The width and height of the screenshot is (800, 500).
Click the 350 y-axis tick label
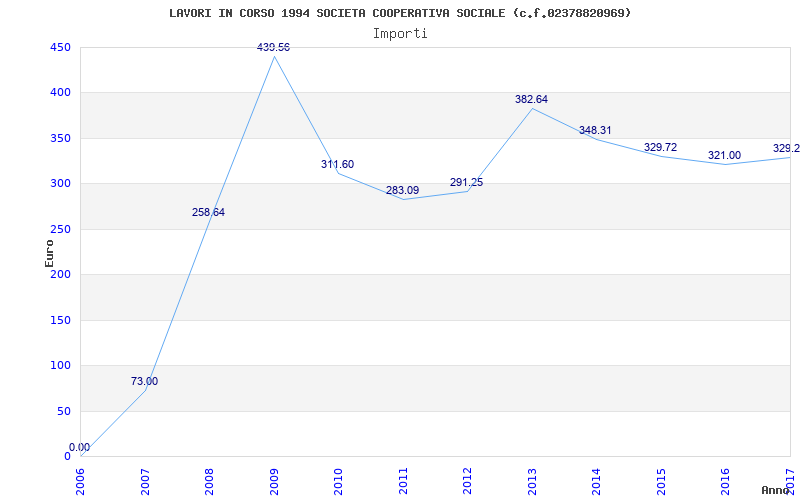[60, 138]
